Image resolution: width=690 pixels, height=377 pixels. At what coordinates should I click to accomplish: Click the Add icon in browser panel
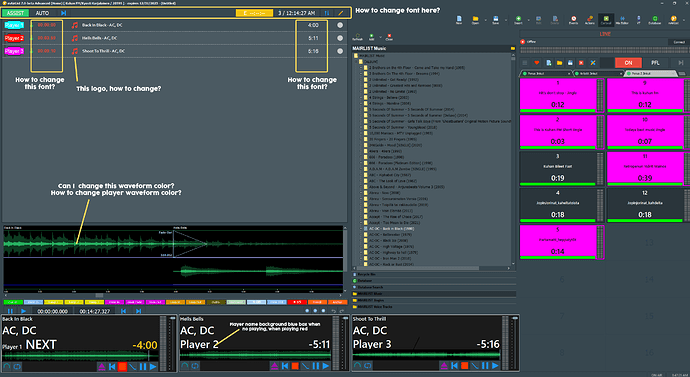click(371, 37)
